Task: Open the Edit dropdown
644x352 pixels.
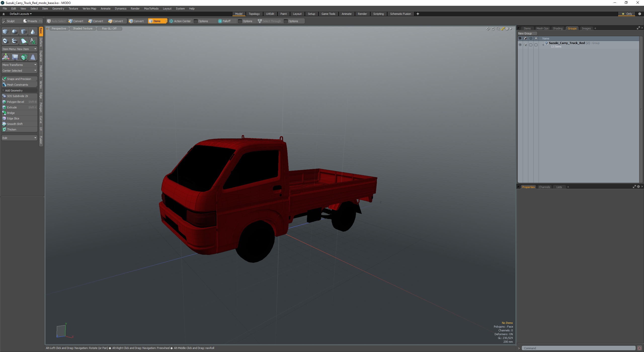Action: [x=19, y=138]
